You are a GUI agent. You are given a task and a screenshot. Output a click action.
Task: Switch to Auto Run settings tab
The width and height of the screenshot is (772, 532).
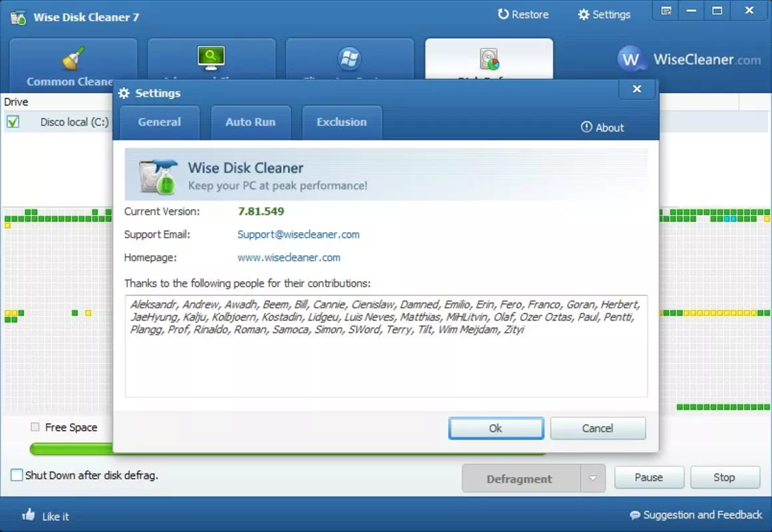point(251,122)
